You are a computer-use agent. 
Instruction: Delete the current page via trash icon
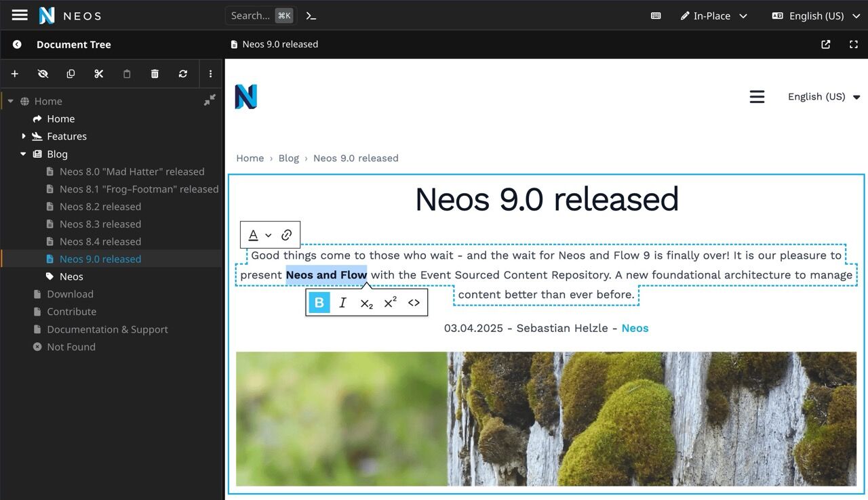155,74
